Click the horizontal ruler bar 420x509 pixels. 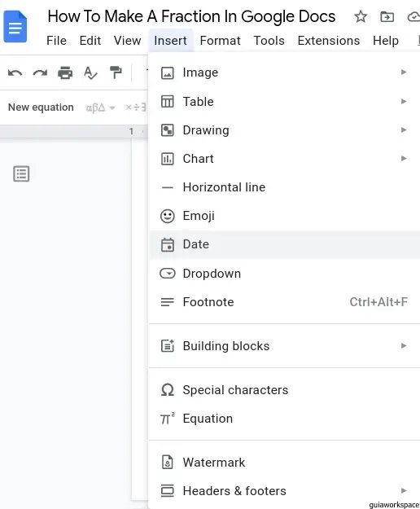(74, 131)
